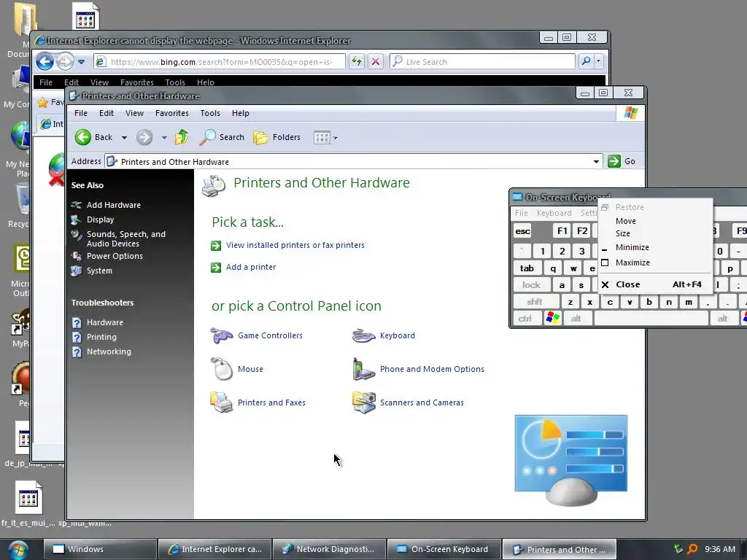The image size is (747, 560).
Task: Open the Game Controllers icon
Action: pyautogui.click(x=222, y=335)
